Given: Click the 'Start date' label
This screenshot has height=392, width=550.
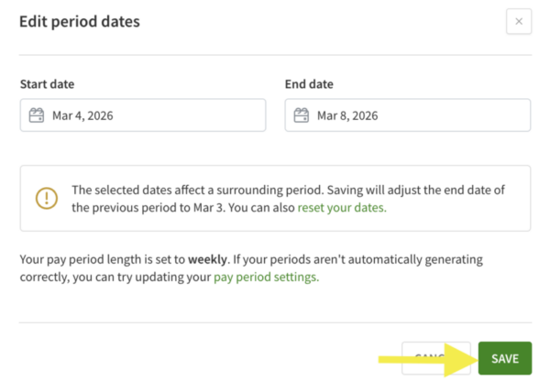Looking at the screenshot, I should (x=47, y=84).
